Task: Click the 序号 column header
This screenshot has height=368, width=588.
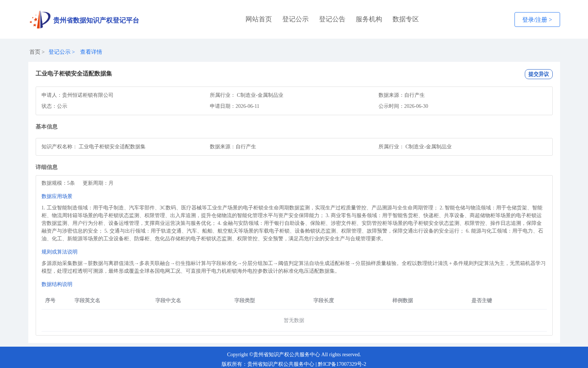Action: [50, 300]
